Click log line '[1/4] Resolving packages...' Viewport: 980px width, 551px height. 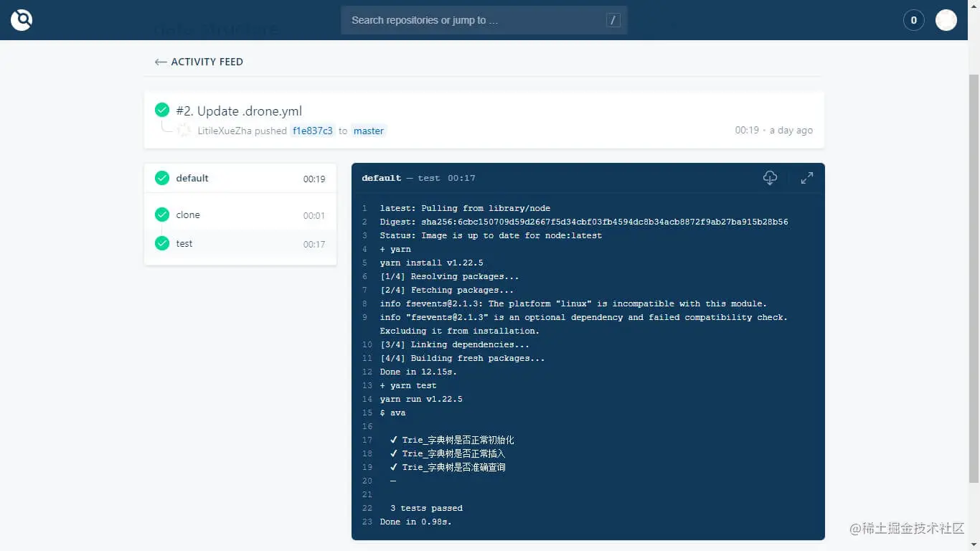449,277
